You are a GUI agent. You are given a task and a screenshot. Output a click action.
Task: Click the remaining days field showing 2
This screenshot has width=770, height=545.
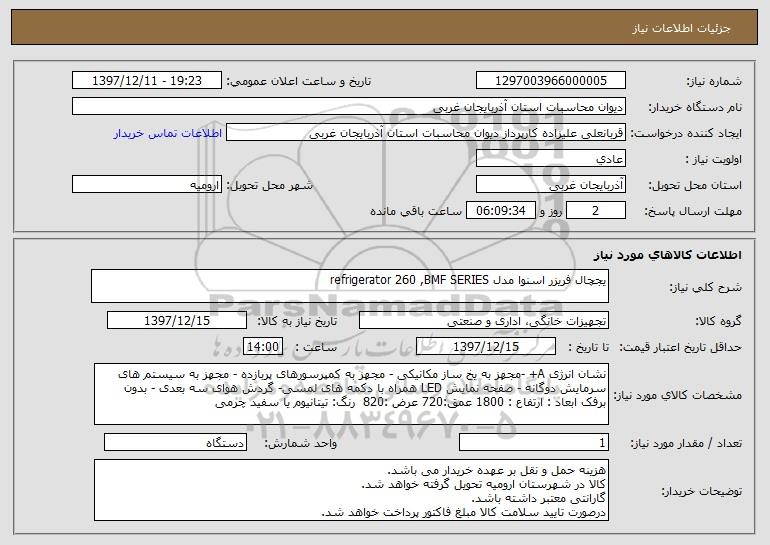(596, 211)
